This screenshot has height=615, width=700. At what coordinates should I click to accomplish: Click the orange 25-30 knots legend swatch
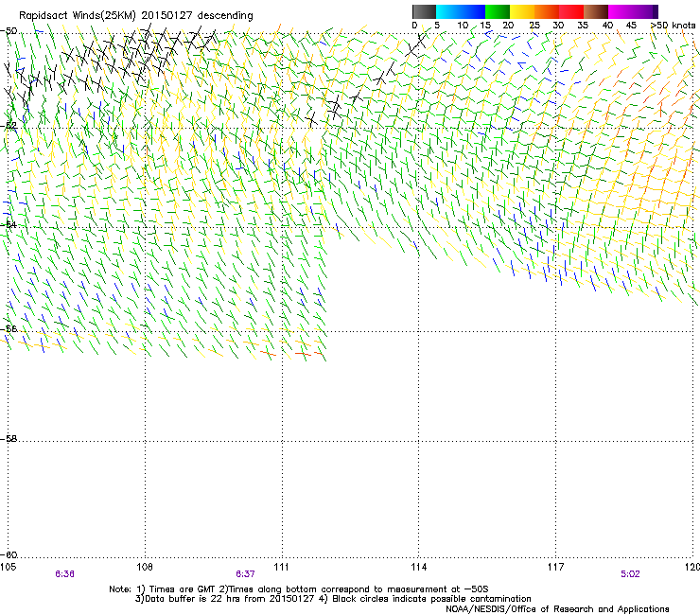546,11
